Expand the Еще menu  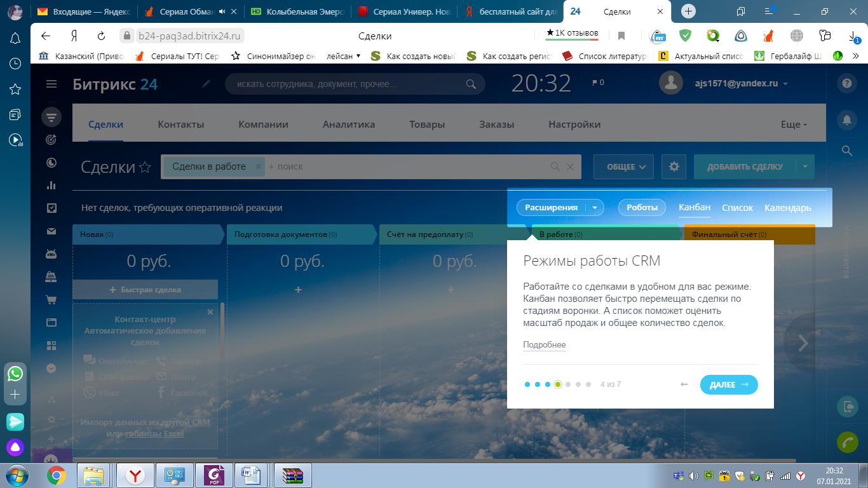[794, 125]
